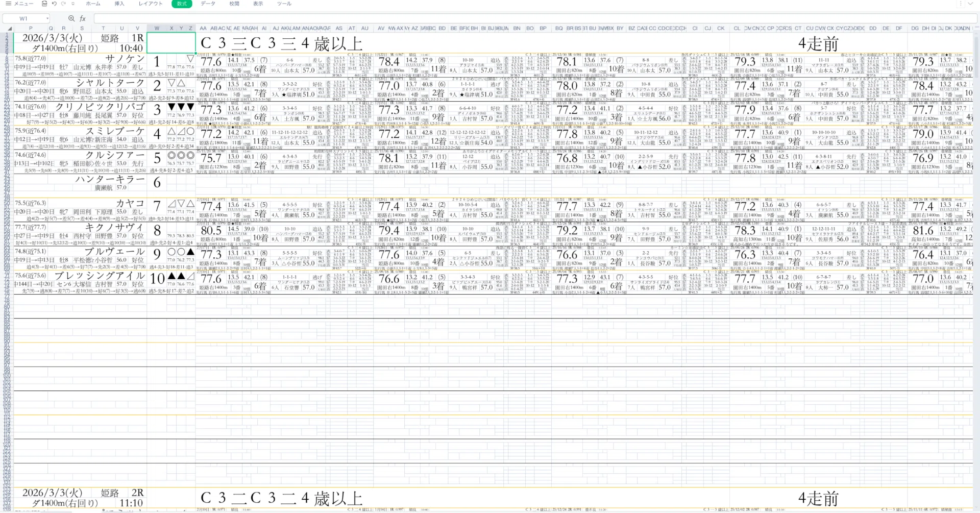Click the undo arrow icon
The height and width of the screenshot is (513, 980).
point(54,4)
